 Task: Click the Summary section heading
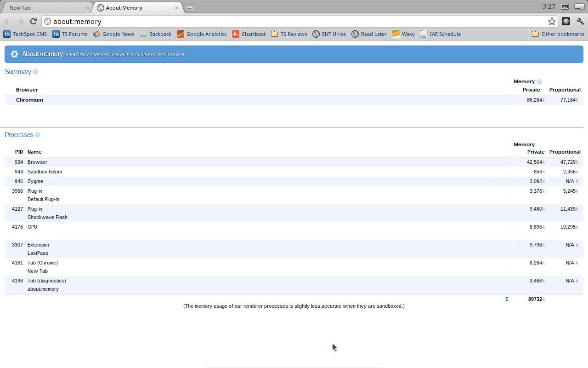click(18, 72)
